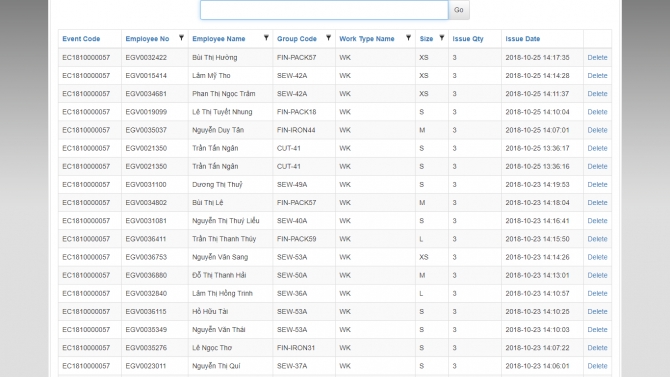
Task: Click group code SEW-36A
Action: [x=292, y=294]
